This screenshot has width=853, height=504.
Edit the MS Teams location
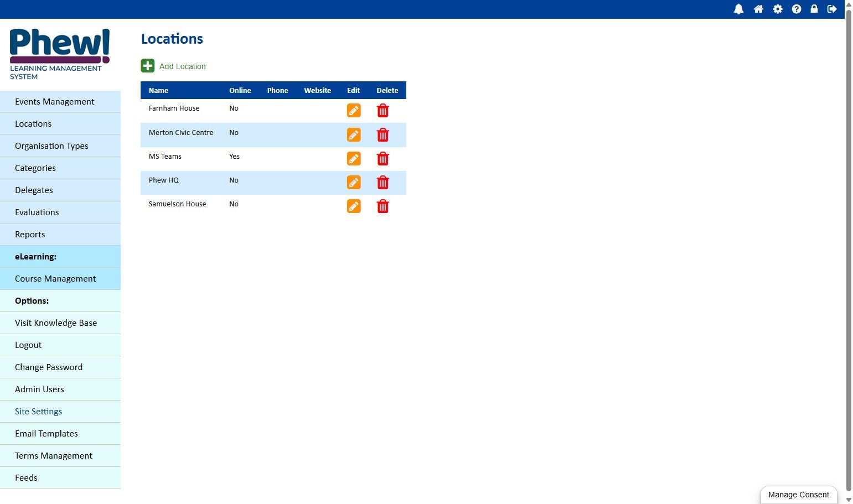coord(354,159)
